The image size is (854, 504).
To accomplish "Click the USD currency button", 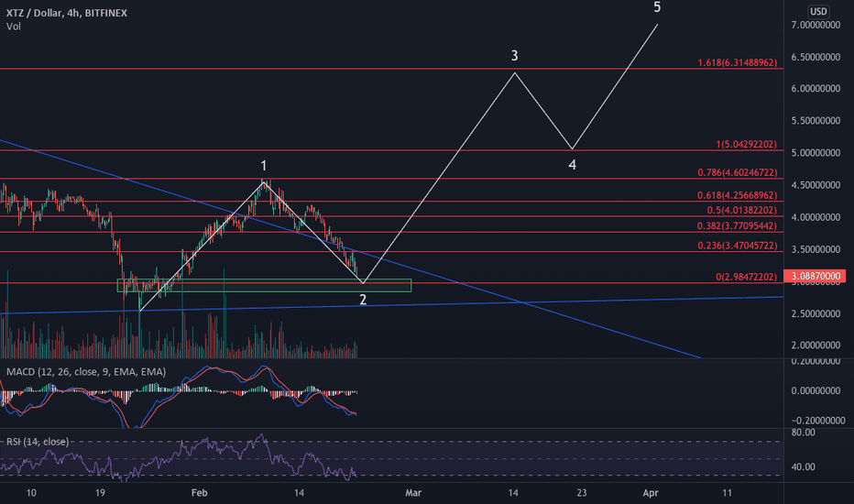I will pyautogui.click(x=818, y=11).
